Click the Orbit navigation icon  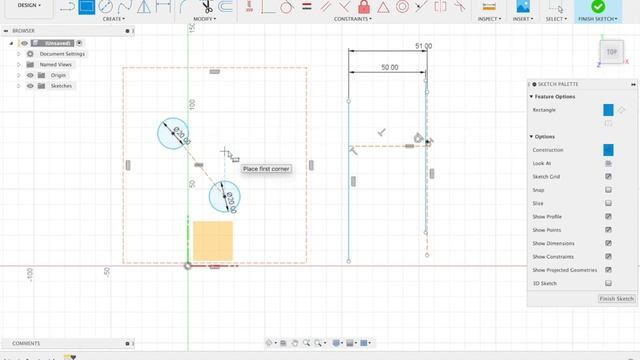269,343
